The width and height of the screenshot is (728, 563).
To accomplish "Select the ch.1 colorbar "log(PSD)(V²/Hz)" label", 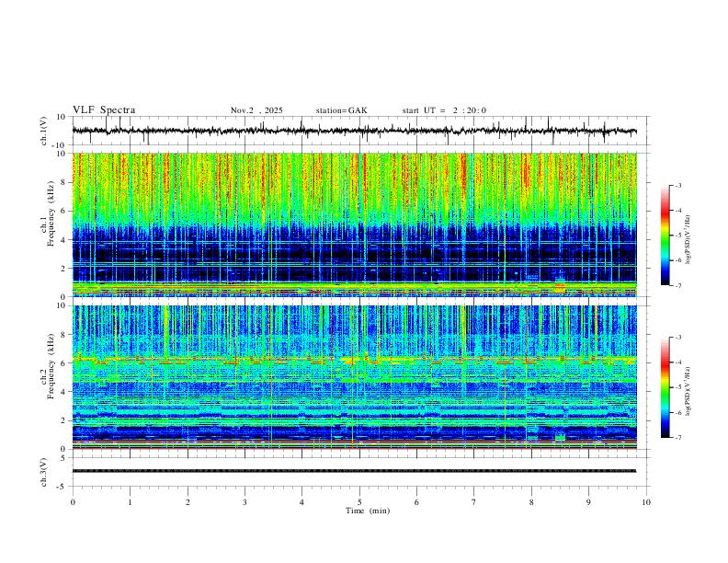I will click(x=688, y=239).
